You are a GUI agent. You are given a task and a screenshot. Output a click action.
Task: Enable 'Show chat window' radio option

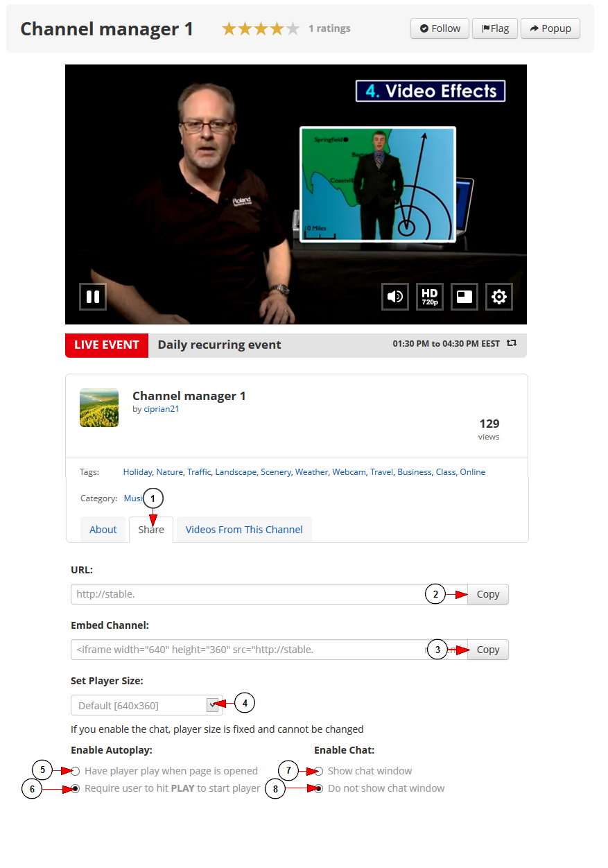pyautogui.click(x=319, y=771)
